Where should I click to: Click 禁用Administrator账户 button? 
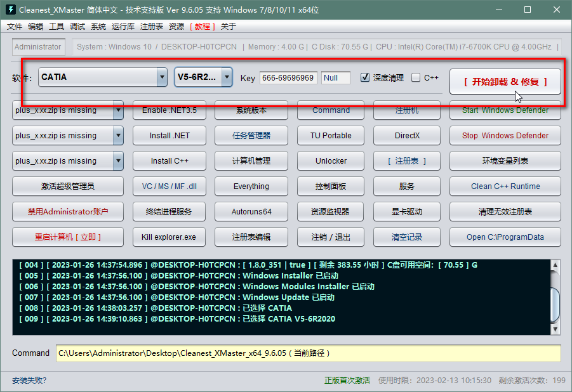68,211
